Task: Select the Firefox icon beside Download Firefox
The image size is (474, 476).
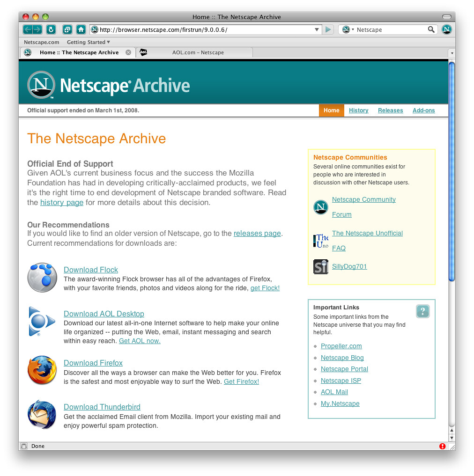Action: click(x=42, y=370)
